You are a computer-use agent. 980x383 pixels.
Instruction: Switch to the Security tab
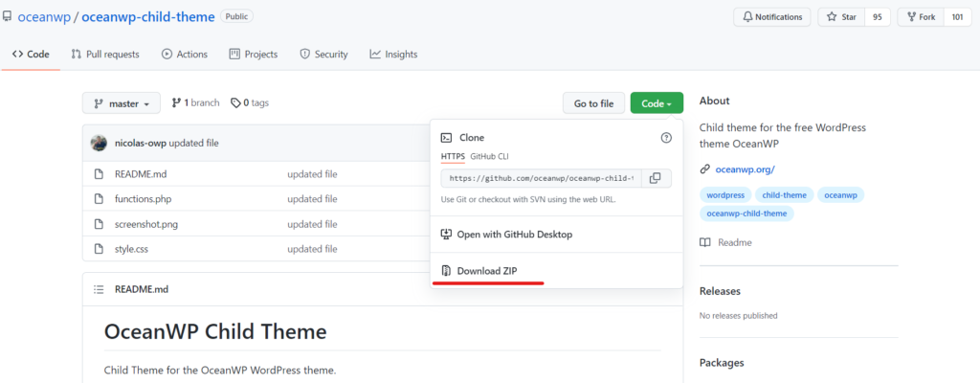323,55
